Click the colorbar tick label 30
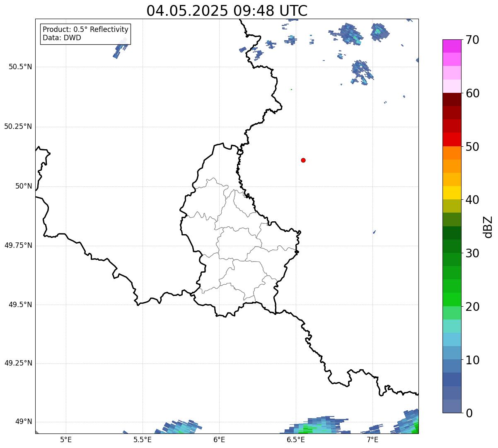Image resolution: width=498 pixels, height=448 pixels. click(x=472, y=253)
